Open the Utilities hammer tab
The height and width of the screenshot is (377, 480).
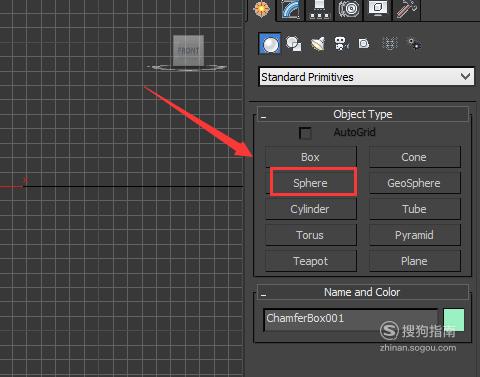(x=407, y=9)
